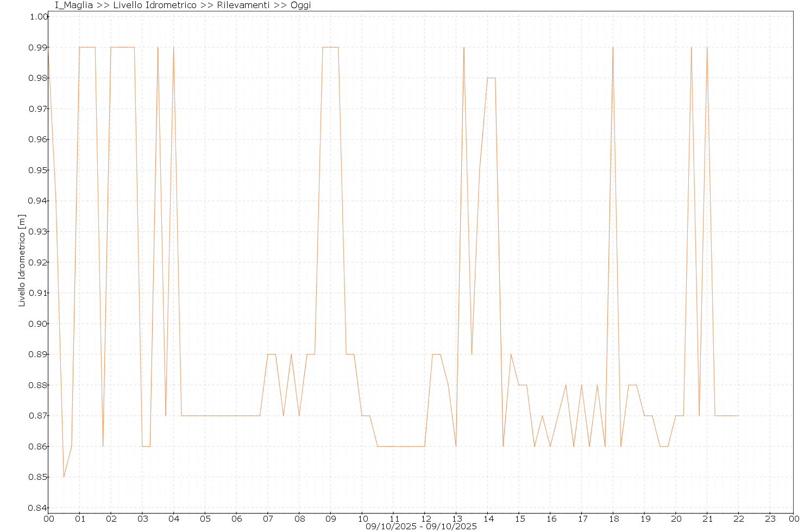Click 'I_Maglia' in the chart title

click(x=74, y=5)
